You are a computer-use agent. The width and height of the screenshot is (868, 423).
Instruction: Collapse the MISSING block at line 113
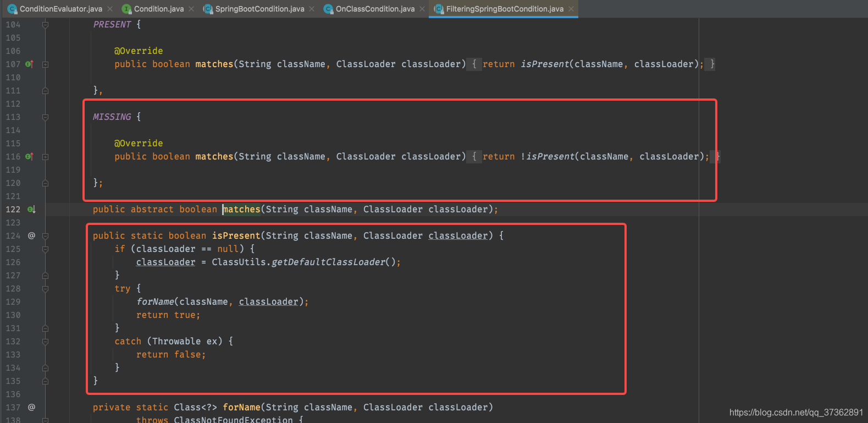click(x=46, y=117)
